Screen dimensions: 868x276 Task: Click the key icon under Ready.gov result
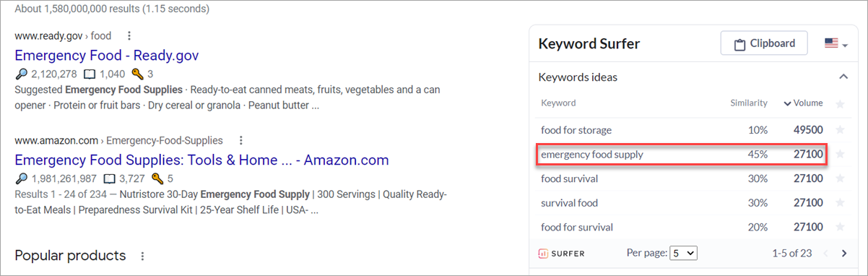[x=137, y=74]
